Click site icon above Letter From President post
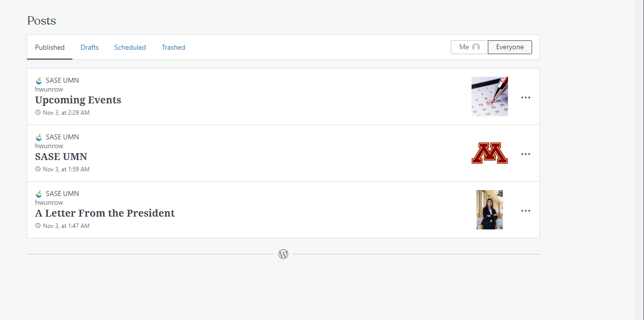 39,194
